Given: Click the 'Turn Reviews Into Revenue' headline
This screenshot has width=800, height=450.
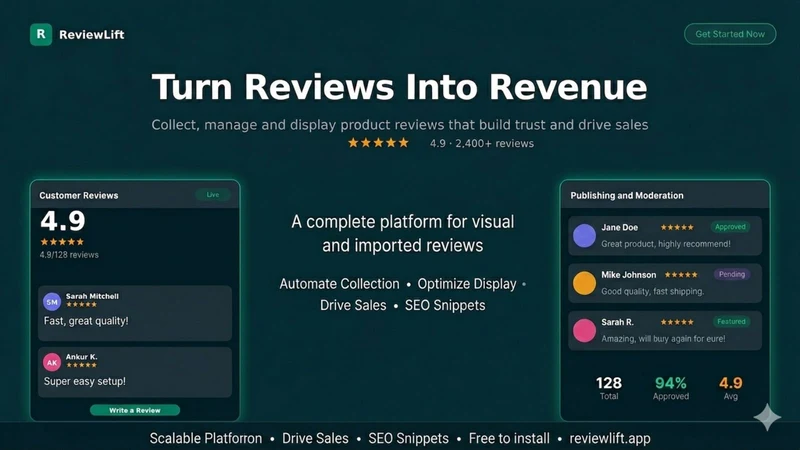Looking at the screenshot, I should (x=399, y=87).
